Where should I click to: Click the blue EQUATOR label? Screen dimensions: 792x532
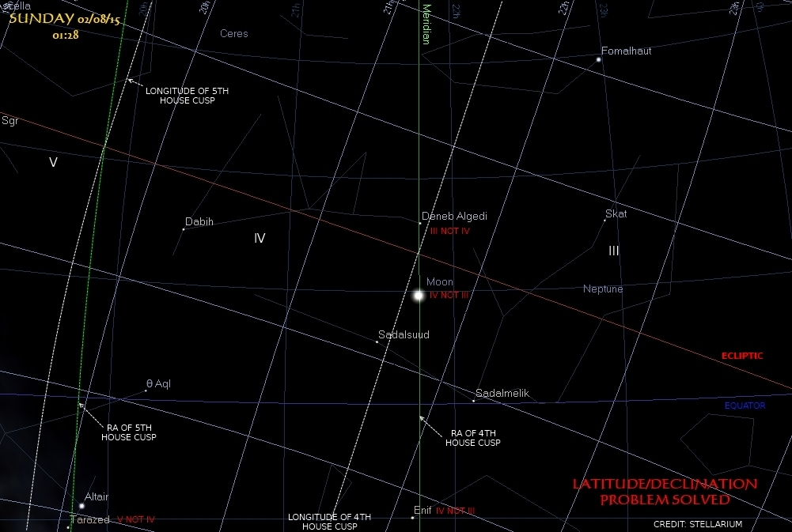pos(745,406)
